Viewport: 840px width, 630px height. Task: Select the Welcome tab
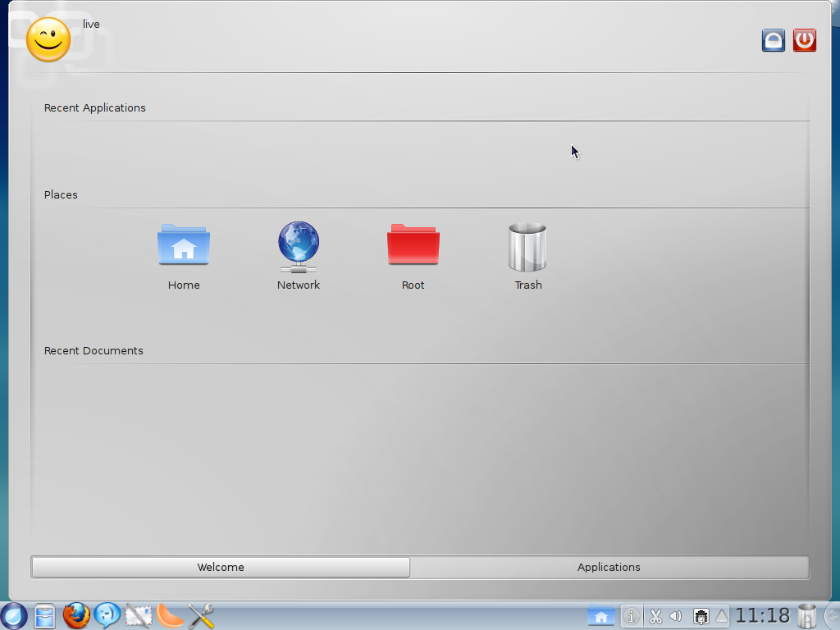pyautogui.click(x=221, y=567)
